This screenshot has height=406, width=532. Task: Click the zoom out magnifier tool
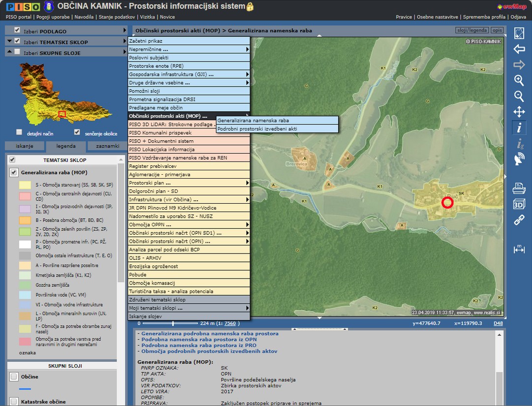519,96
